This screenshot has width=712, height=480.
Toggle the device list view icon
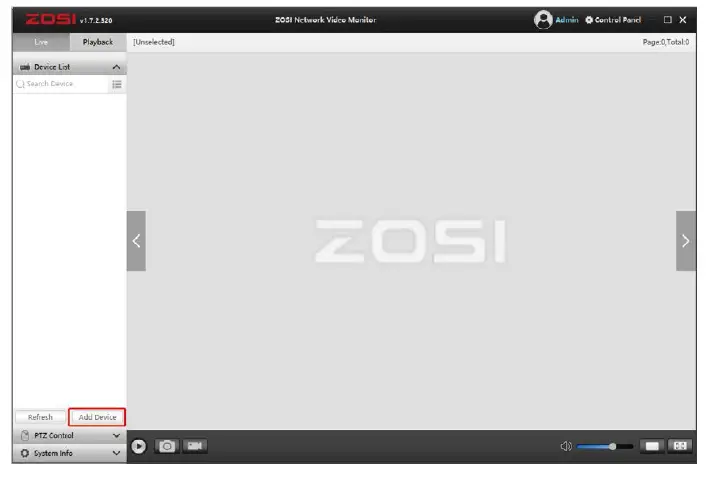117,84
